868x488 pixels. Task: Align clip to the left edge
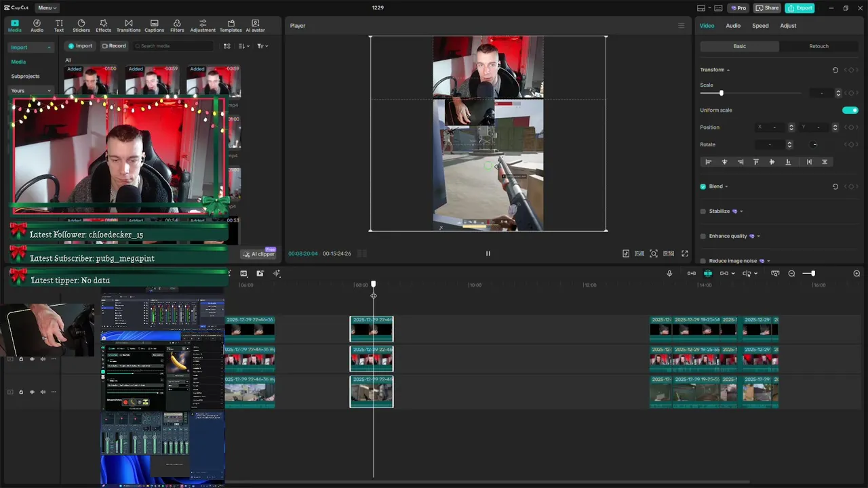click(709, 162)
